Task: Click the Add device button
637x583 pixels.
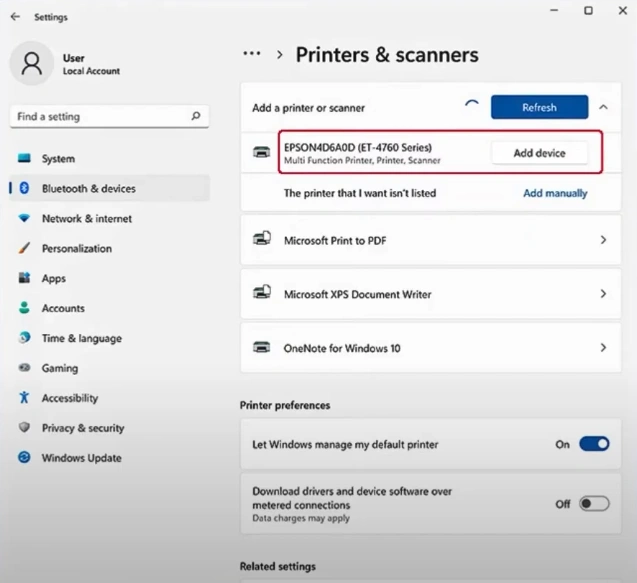Action: click(539, 153)
